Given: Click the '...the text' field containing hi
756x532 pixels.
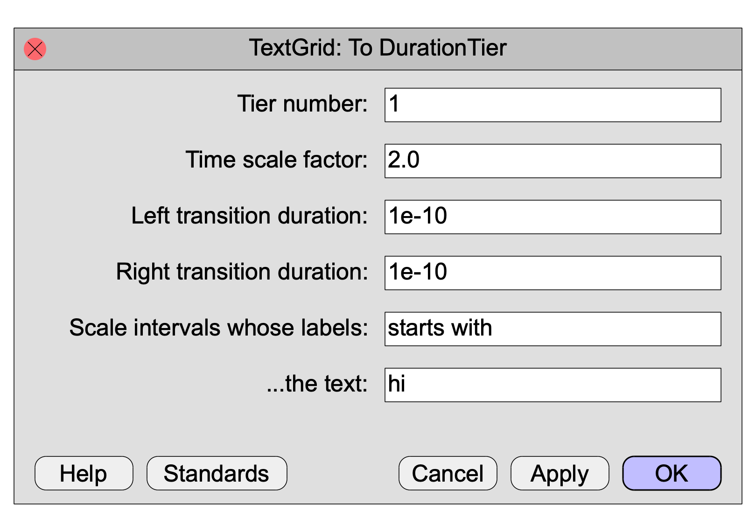Looking at the screenshot, I should pos(553,385).
